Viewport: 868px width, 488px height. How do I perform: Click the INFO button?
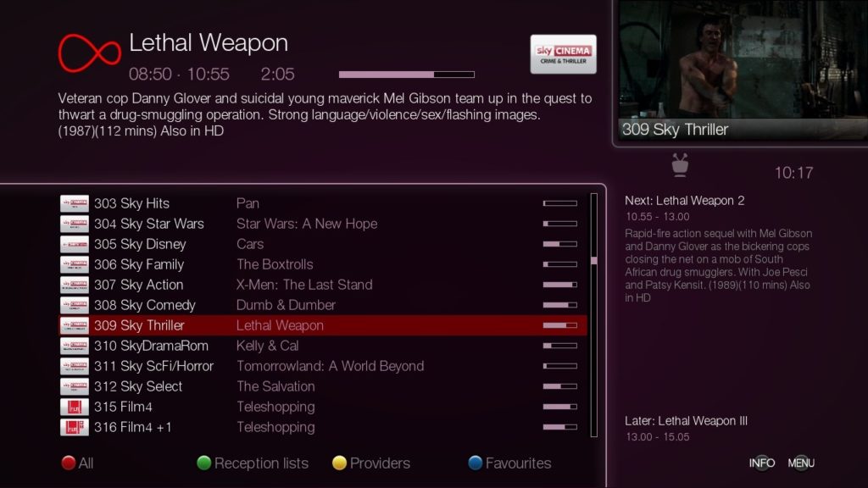click(762, 463)
